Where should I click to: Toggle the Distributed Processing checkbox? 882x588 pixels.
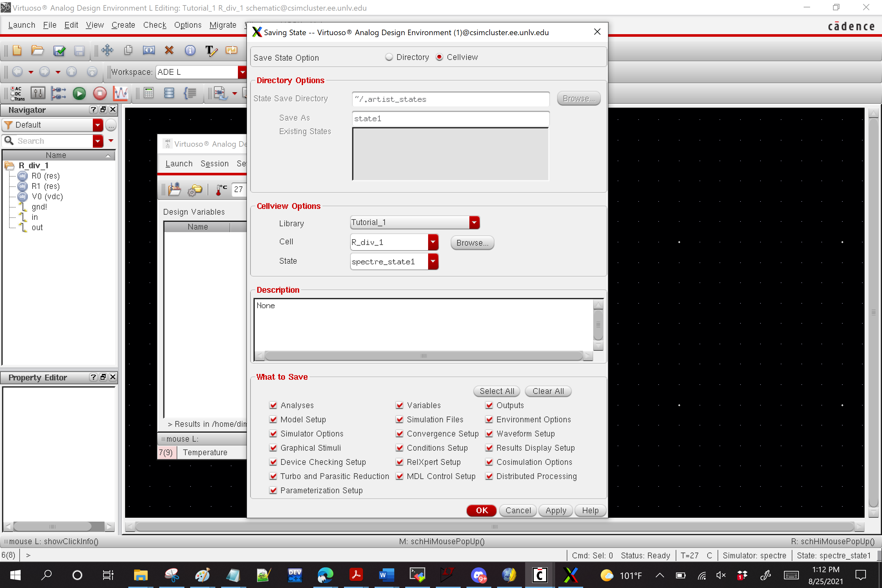[489, 476]
